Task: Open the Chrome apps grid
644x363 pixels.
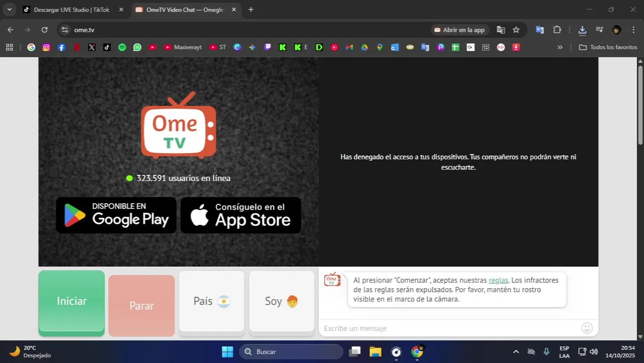Action: (x=9, y=47)
